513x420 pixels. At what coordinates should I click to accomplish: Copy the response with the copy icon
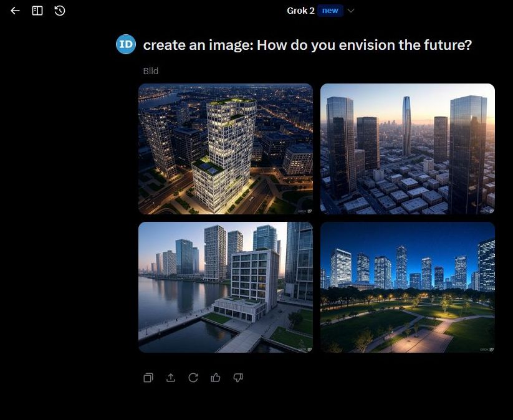[x=148, y=378]
